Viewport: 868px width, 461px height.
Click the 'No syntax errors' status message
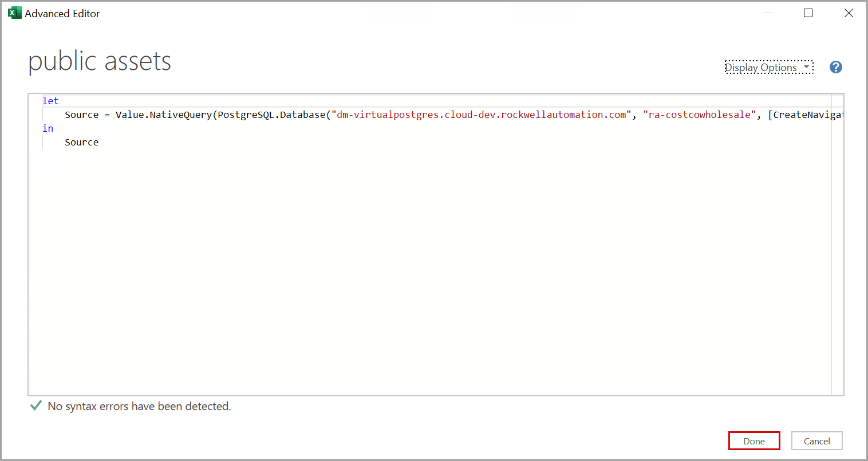[139, 406]
